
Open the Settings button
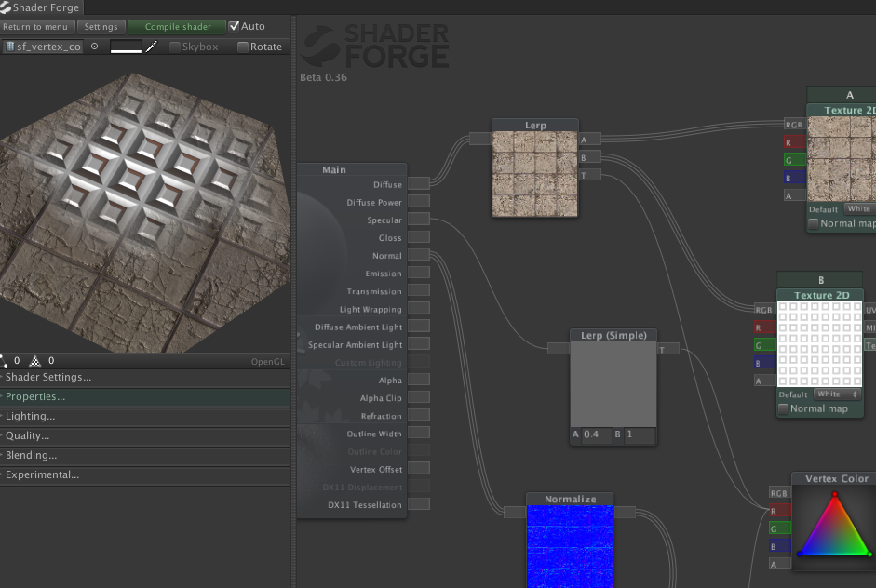coord(101,27)
